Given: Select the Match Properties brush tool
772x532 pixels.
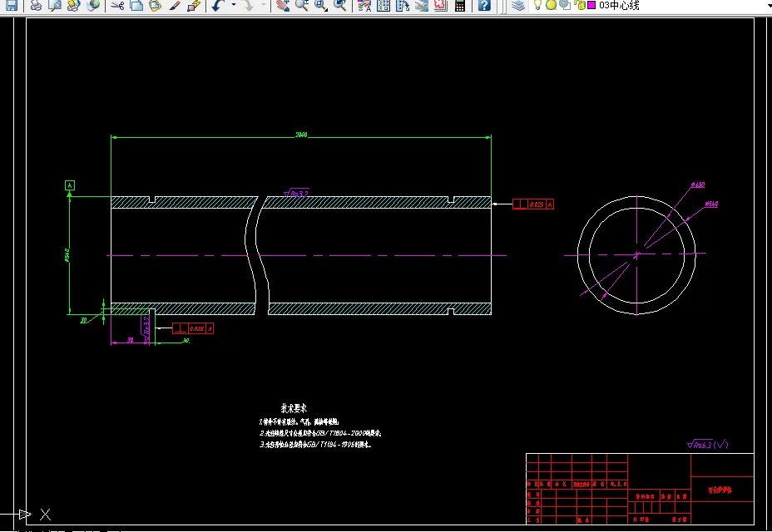Looking at the screenshot, I should (x=175, y=6).
